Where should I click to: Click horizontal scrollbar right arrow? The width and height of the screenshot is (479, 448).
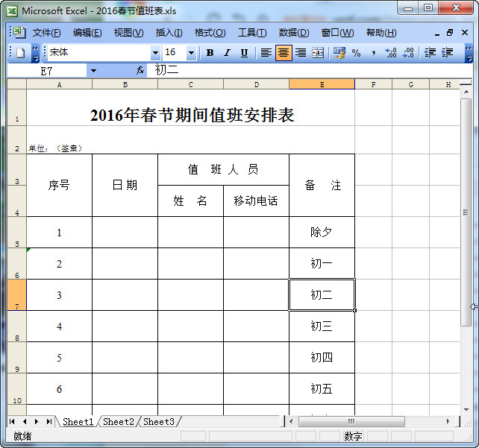[448, 421]
